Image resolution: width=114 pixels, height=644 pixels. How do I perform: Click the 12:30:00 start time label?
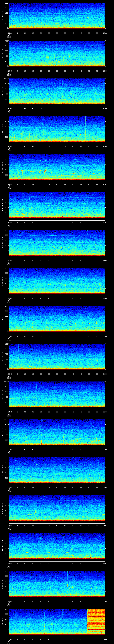click(9, 639)
